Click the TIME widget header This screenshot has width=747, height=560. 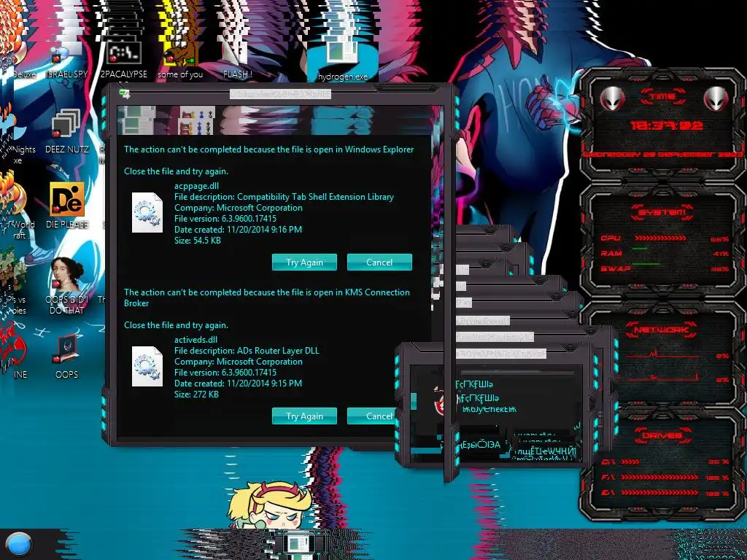pos(662,96)
